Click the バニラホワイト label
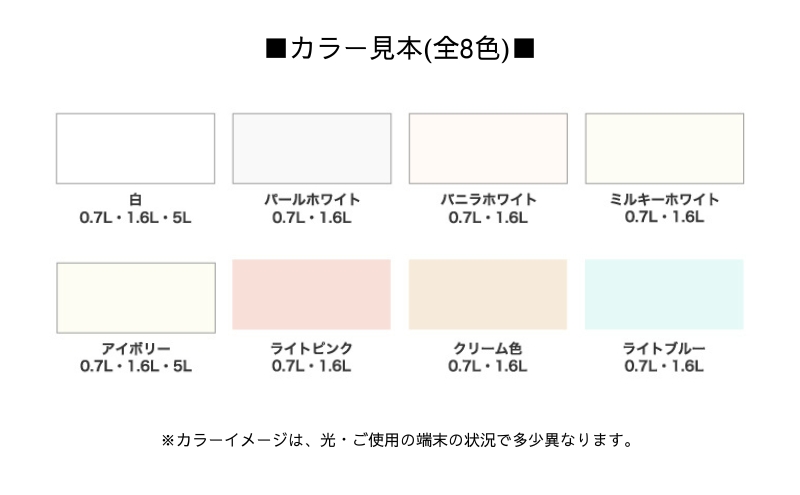This screenshot has height=495, width=800. (488, 200)
